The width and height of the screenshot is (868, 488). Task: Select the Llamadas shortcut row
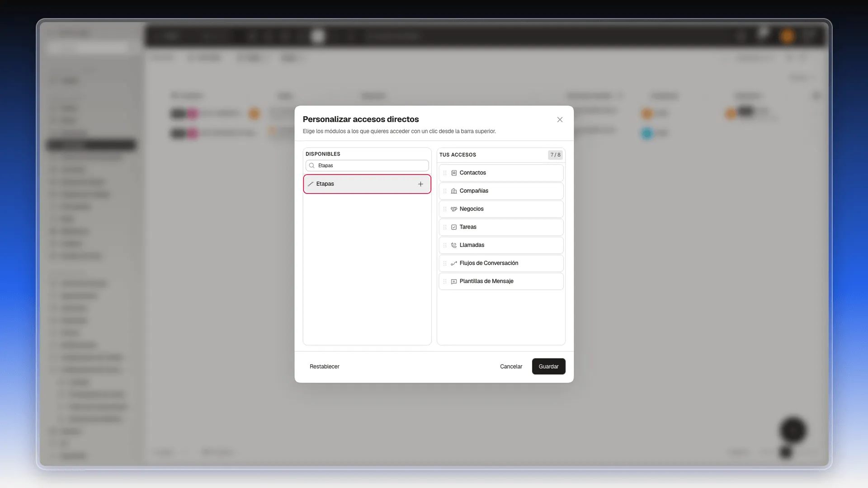[501, 245]
